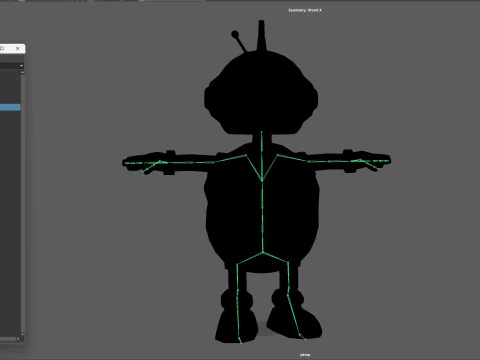Open the dropdown arrow in the left panel
Image resolution: width=480 pixels, height=360 pixels.
tap(21, 66)
